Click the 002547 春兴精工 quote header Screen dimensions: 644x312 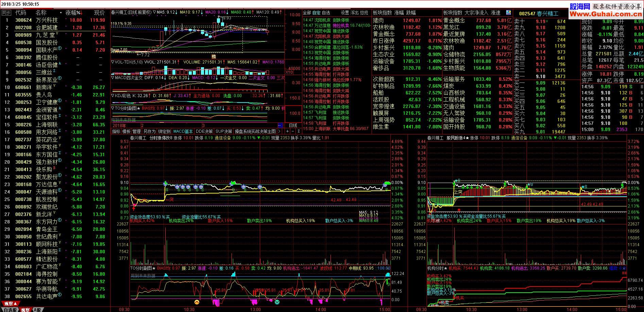(539, 14)
